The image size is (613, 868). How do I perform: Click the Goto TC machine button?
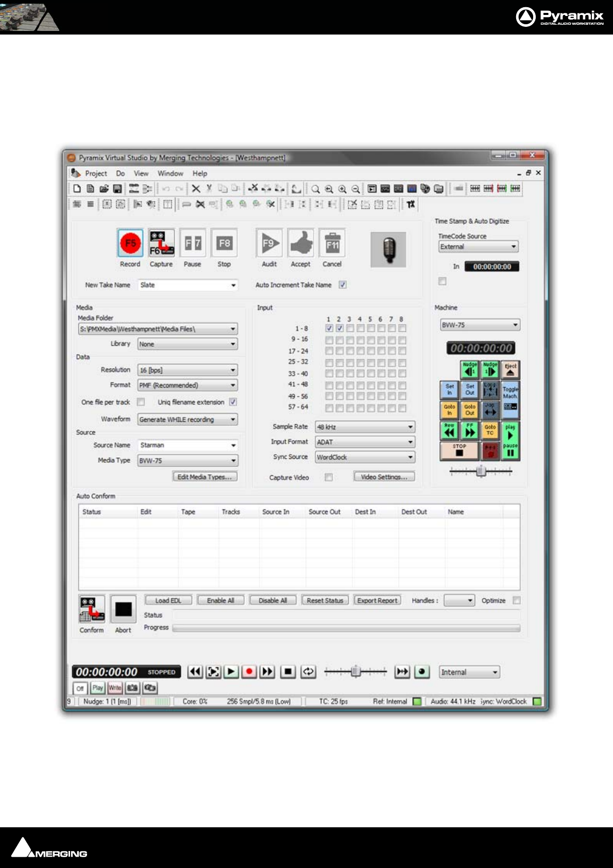point(490,430)
